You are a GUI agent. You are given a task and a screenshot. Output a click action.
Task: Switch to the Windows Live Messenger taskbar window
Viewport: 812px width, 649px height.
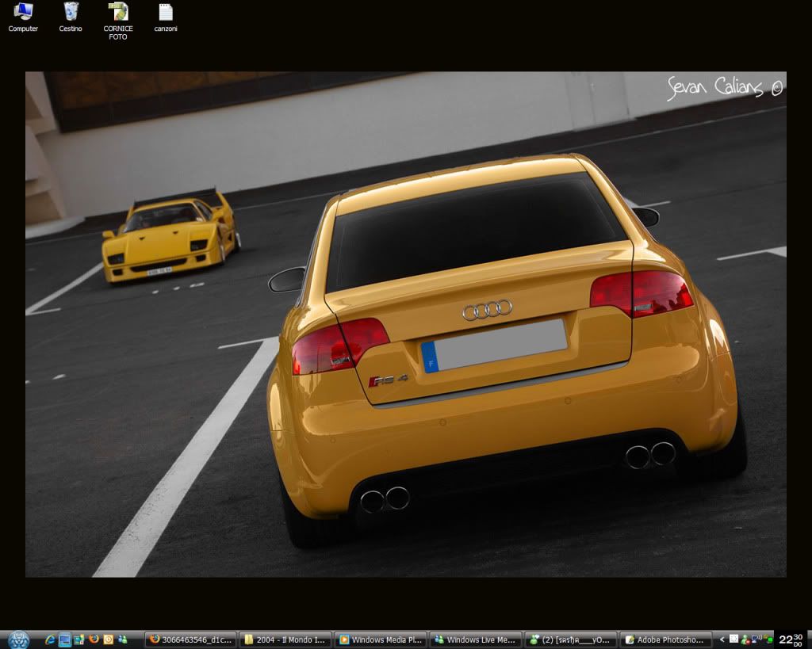[x=476, y=639]
